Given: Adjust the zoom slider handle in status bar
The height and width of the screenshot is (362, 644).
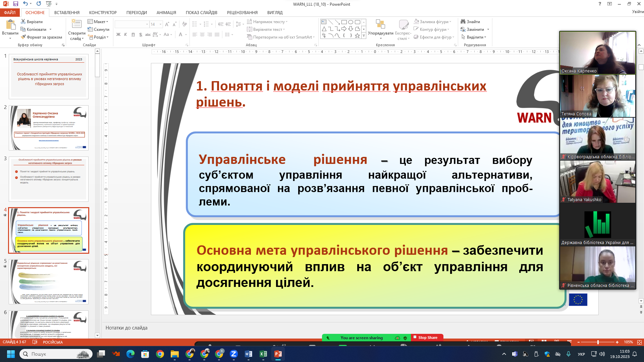Looking at the screenshot, I should click(x=598, y=342).
